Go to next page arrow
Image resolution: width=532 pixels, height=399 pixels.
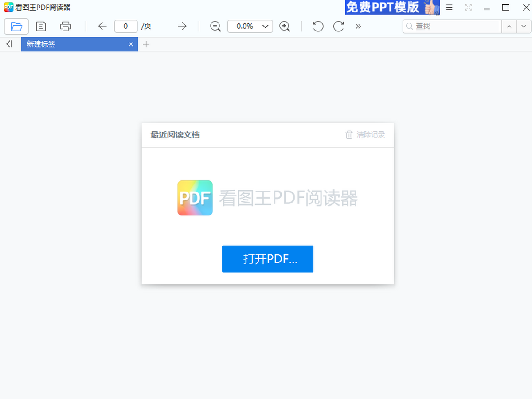[x=182, y=27]
